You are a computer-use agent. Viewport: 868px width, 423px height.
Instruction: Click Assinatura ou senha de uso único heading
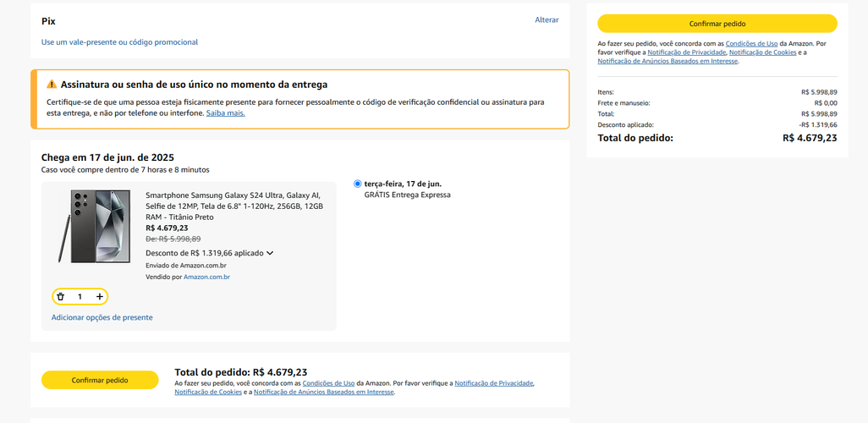pos(194,85)
